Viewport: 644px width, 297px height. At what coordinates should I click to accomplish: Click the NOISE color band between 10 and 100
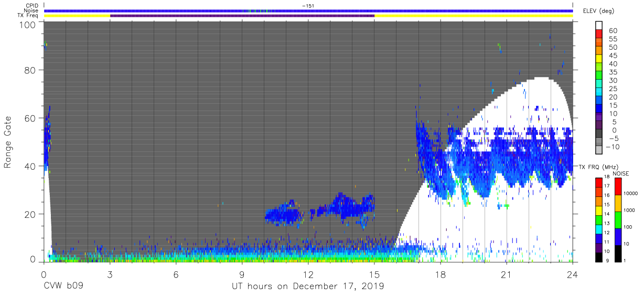tap(618, 236)
